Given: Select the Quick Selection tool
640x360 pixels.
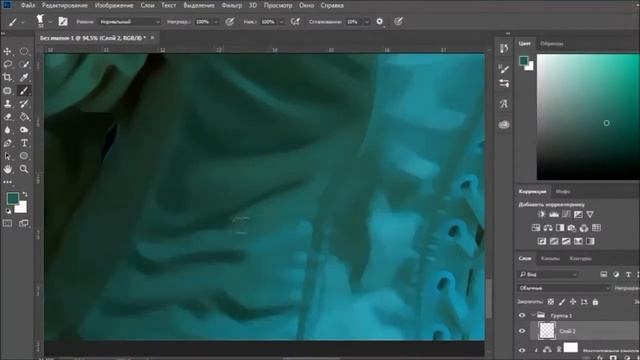Looking at the screenshot, I should point(24,64).
